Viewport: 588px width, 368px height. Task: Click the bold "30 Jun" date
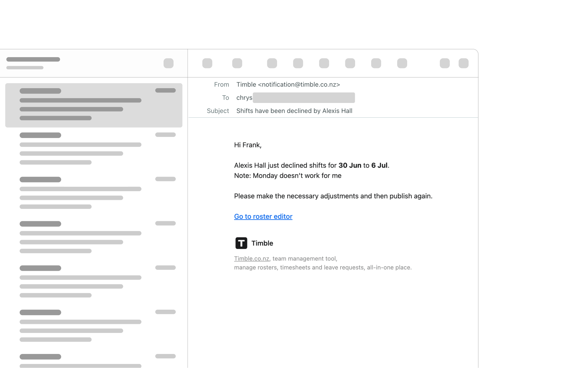(350, 165)
